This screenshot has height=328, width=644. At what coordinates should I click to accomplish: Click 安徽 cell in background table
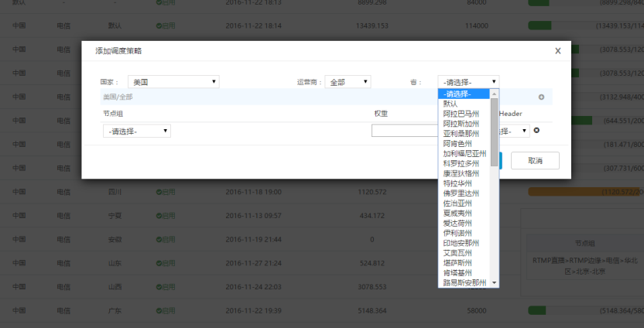(115, 239)
